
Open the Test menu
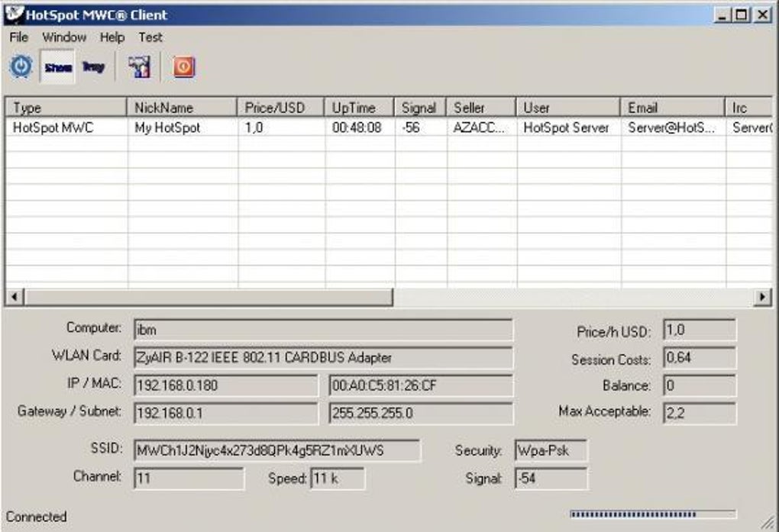[x=150, y=37]
